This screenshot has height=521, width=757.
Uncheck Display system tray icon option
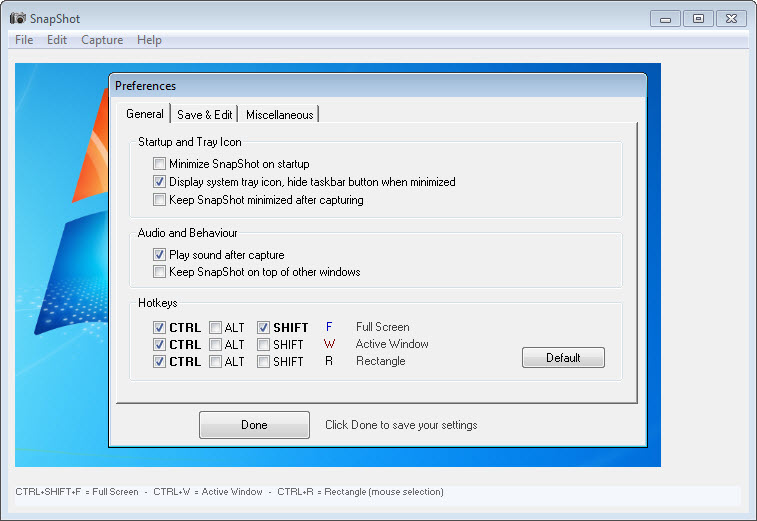[x=159, y=182]
